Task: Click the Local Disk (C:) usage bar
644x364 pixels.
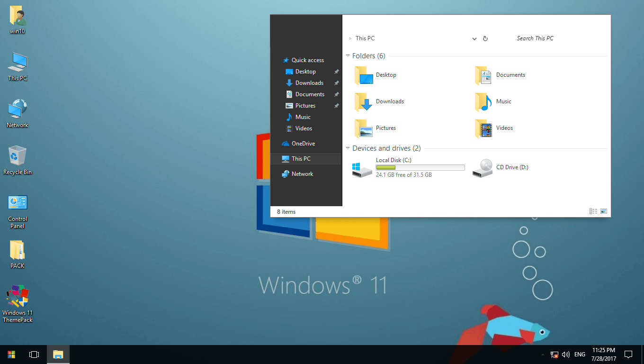Action: point(420,168)
